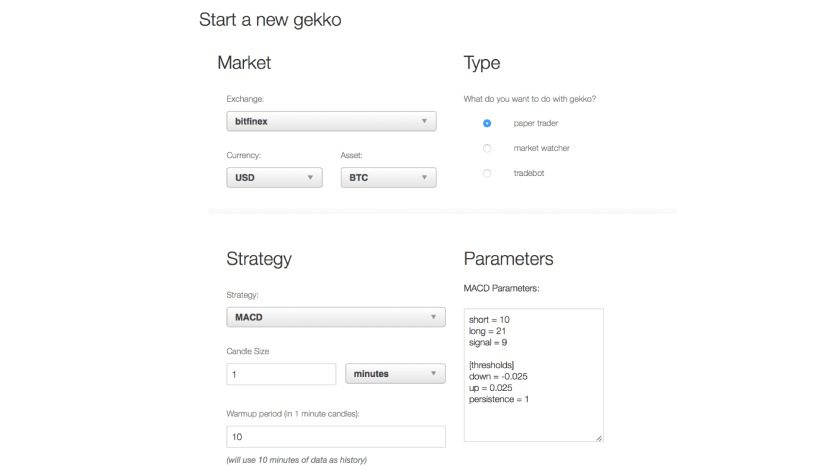Image resolution: width=835 pixels, height=470 pixels.
Task: Click inside the MACD Parameters text area
Action: click(533, 375)
